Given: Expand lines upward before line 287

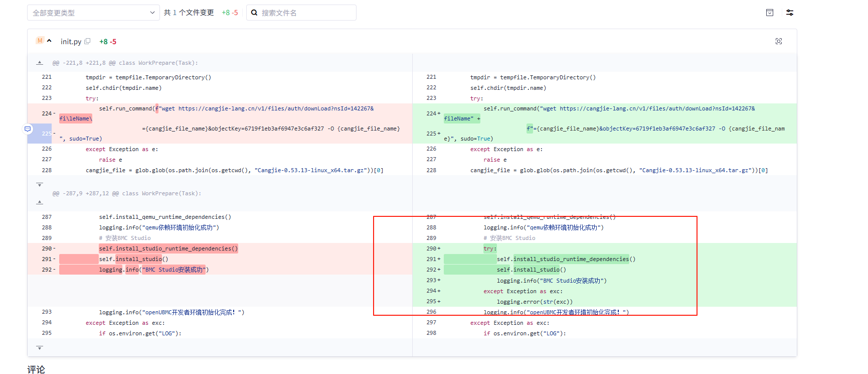Looking at the screenshot, I should point(40,202).
